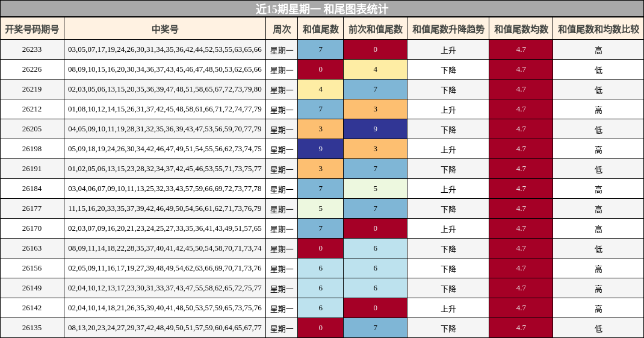Select issue number 26184

click(x=32, y=189)
